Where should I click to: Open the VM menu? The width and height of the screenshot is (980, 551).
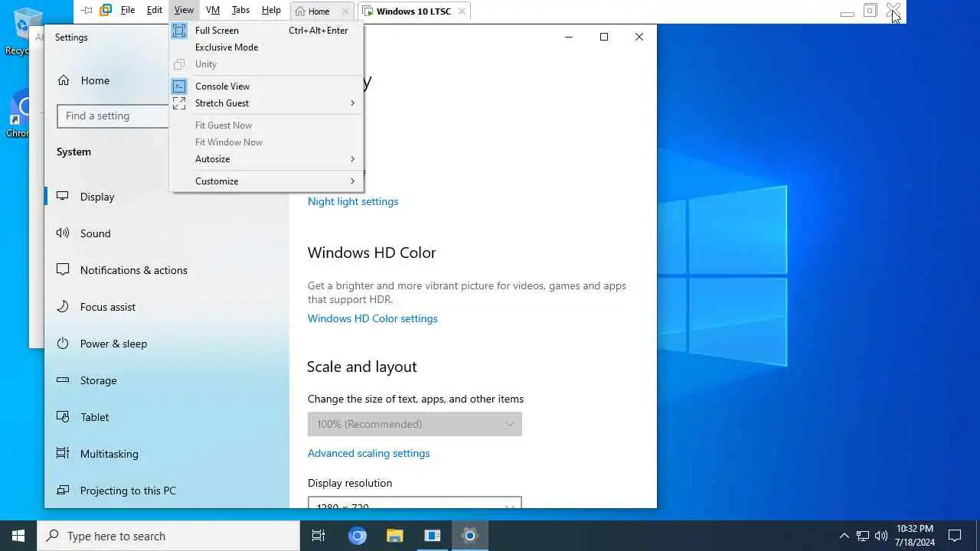coord(213,11)
